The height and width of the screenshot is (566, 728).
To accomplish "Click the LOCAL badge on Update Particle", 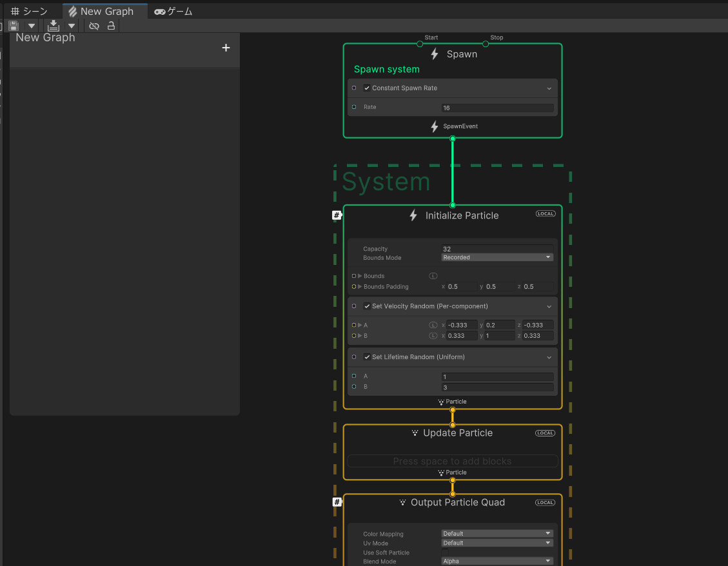I will click(x=545, y=433).
